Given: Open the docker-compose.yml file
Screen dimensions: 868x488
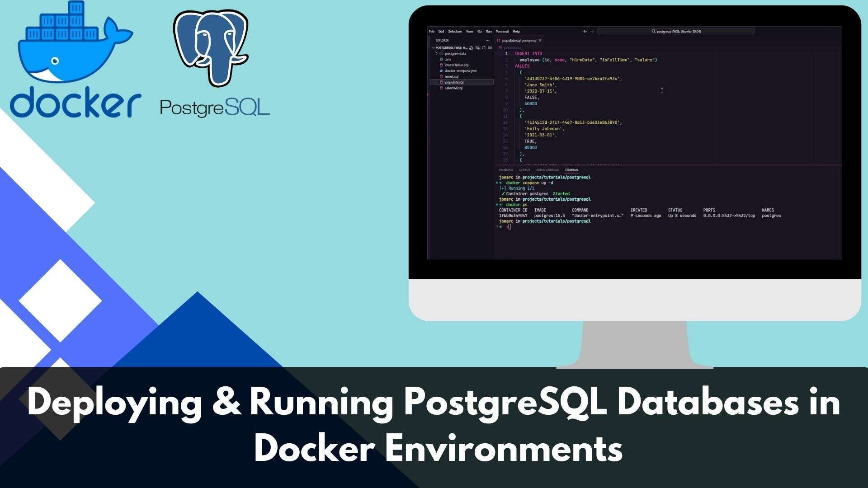Looking at the screenshot, I should (x=460, y=70).
